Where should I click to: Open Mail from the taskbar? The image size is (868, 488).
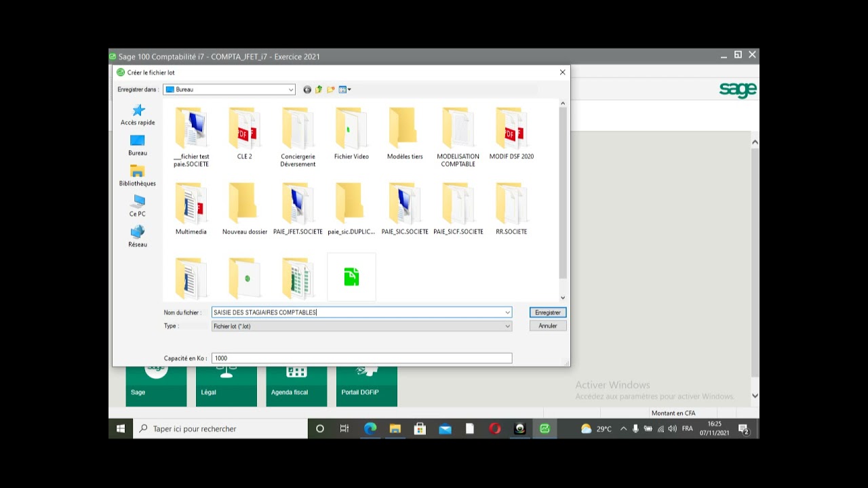445,428
